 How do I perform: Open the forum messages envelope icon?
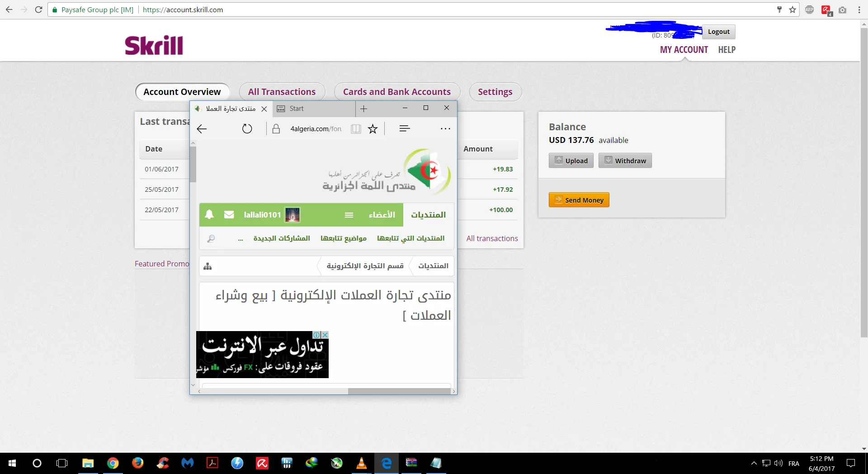click(x=229, y=214)
